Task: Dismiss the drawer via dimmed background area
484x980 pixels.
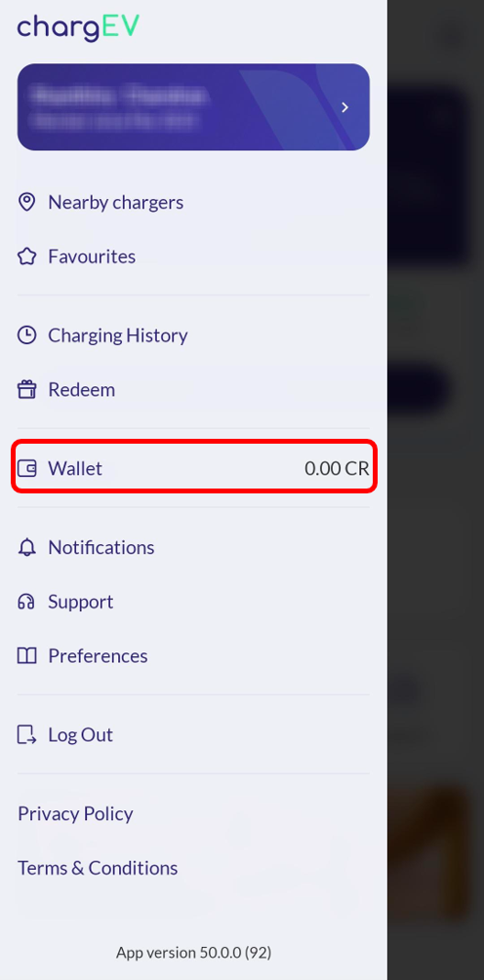Action: tap(436, 490)
